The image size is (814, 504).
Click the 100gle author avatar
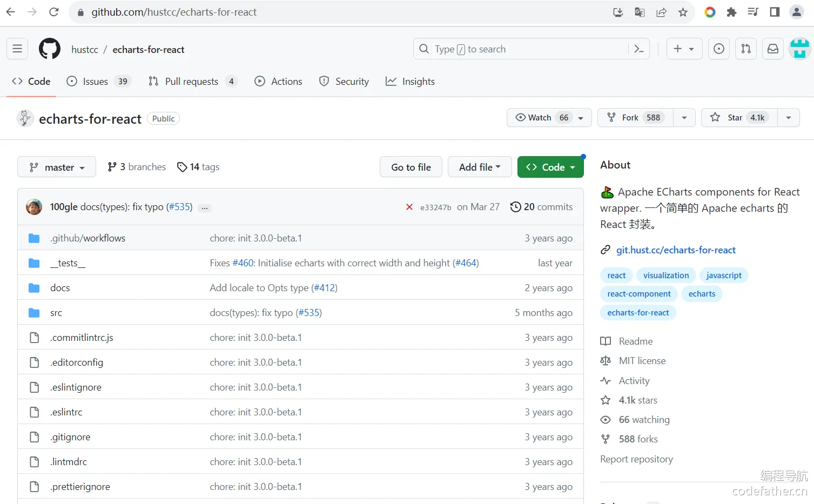click(x=34, y=207)
